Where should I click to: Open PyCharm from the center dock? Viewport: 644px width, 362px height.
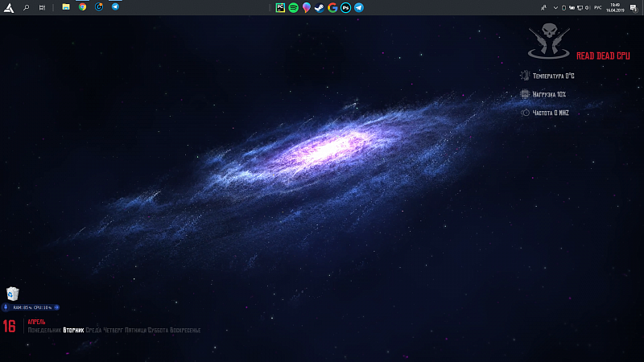pos(280,7)
